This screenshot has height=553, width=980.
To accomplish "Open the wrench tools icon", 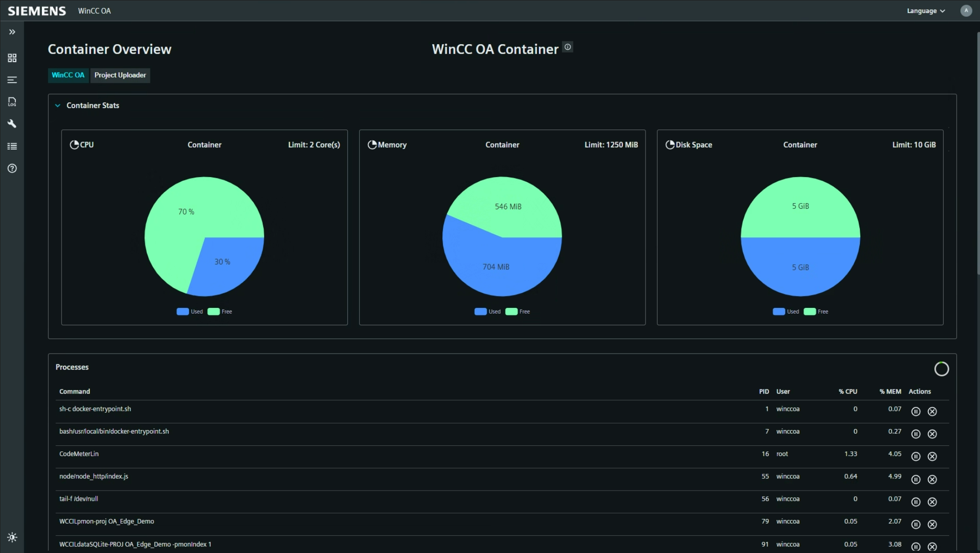I will (x=12, y=124).
